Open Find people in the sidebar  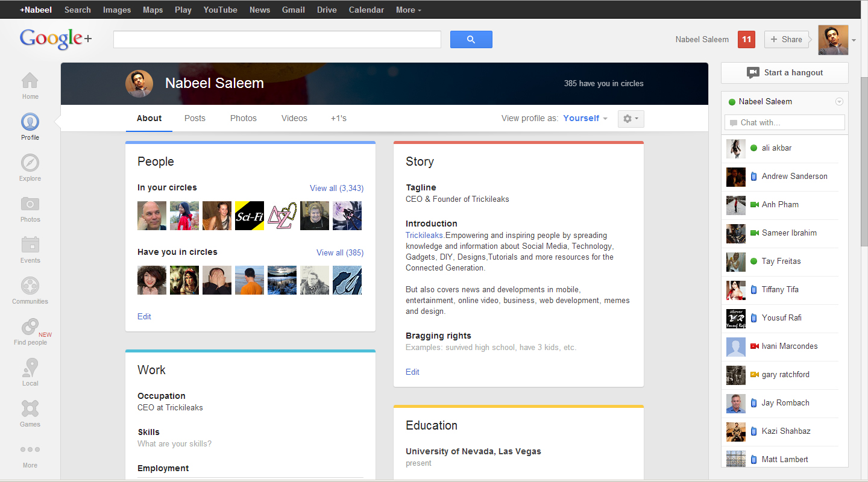pyautogui.click(x=30, y=332)
